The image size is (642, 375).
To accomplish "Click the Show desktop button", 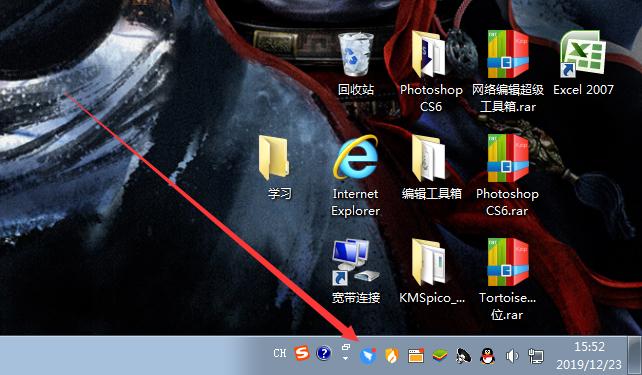I will point(635,355).
